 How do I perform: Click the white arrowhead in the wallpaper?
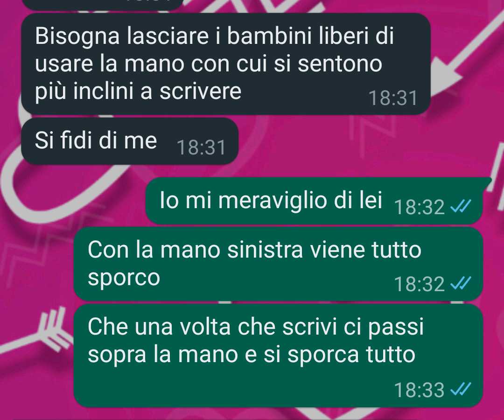(x=447, y=74)
